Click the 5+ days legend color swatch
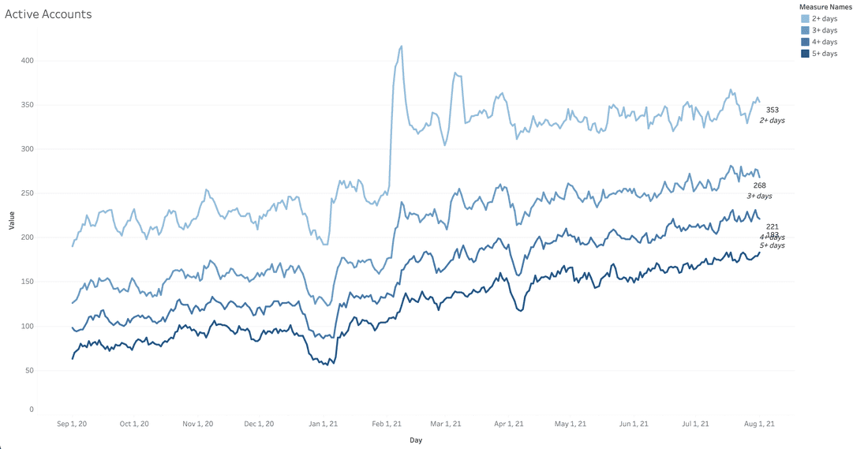The image size is (868, 449). (x=805, y=54)
